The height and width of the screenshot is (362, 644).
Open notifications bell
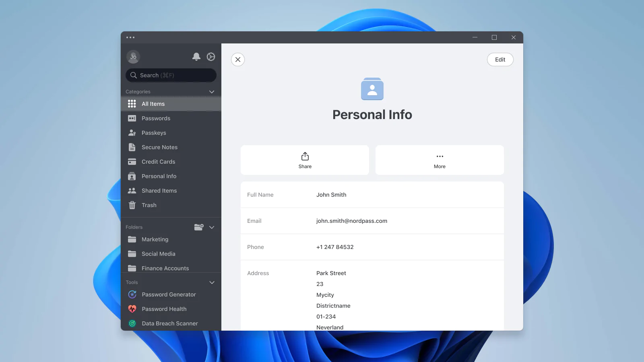(x=196, y=57)
